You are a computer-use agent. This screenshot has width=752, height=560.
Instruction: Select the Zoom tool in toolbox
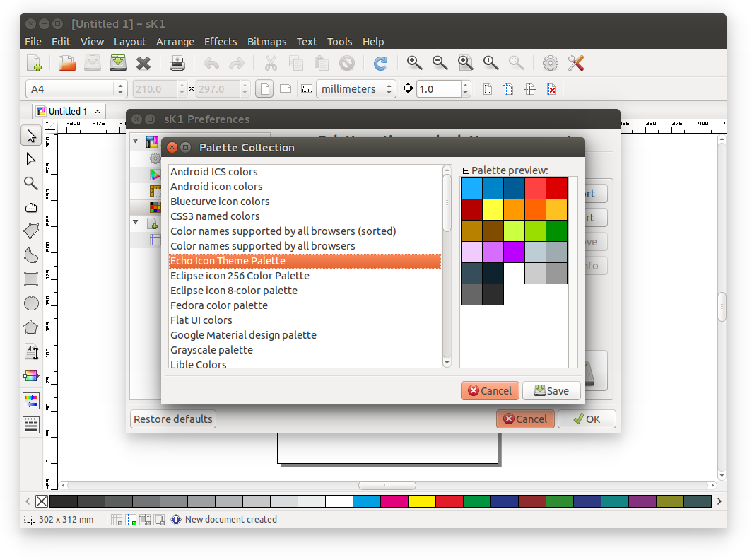31,183
